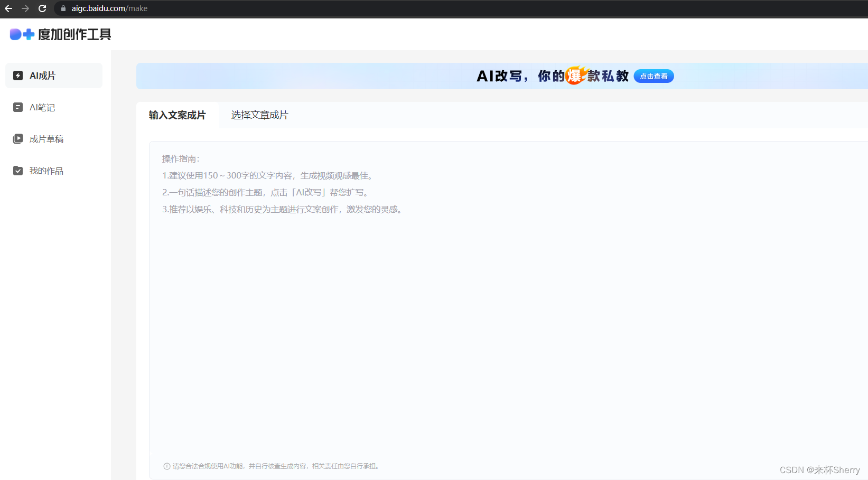
Task: Click the info icon beside the disclaimer
Action: point(167,466)
